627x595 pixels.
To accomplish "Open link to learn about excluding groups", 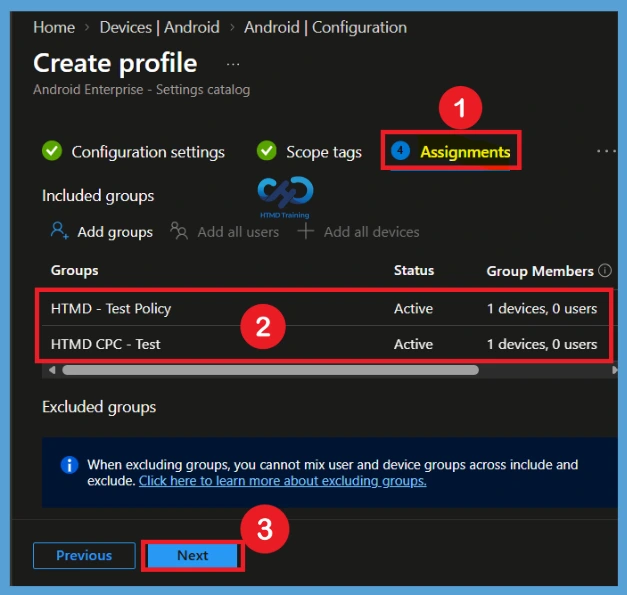I will tap(283, 481).
